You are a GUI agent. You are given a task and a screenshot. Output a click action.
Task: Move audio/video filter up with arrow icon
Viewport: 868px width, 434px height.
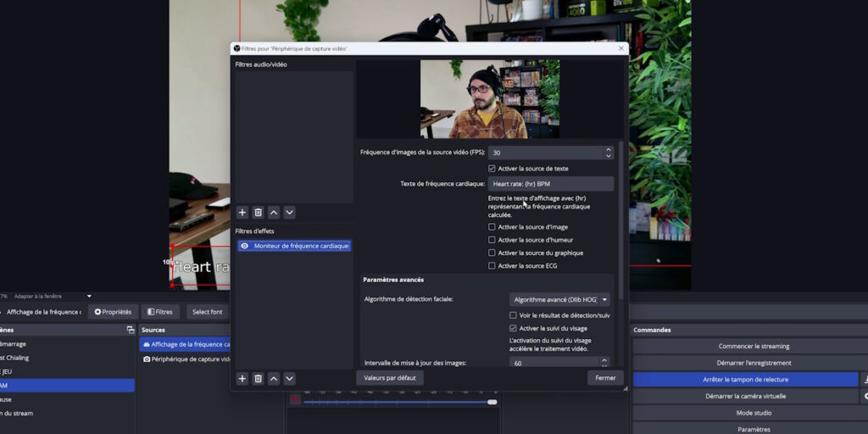pyautogui.click(x=274, y=213)
